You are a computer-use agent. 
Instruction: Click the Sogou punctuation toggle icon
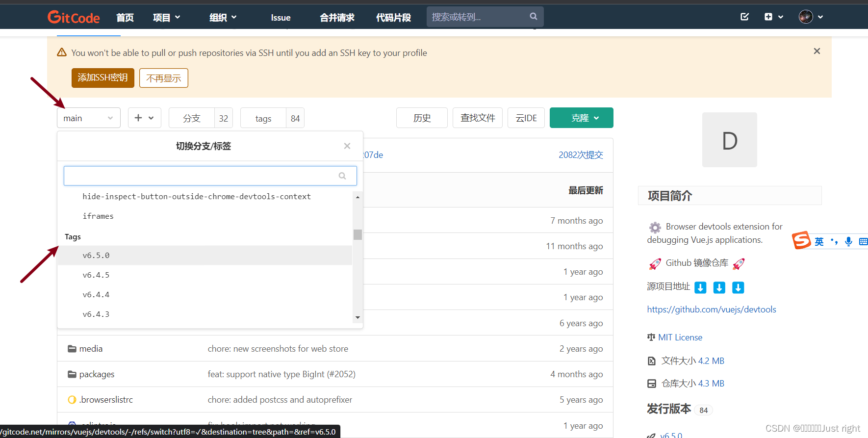tap(834, 241)
